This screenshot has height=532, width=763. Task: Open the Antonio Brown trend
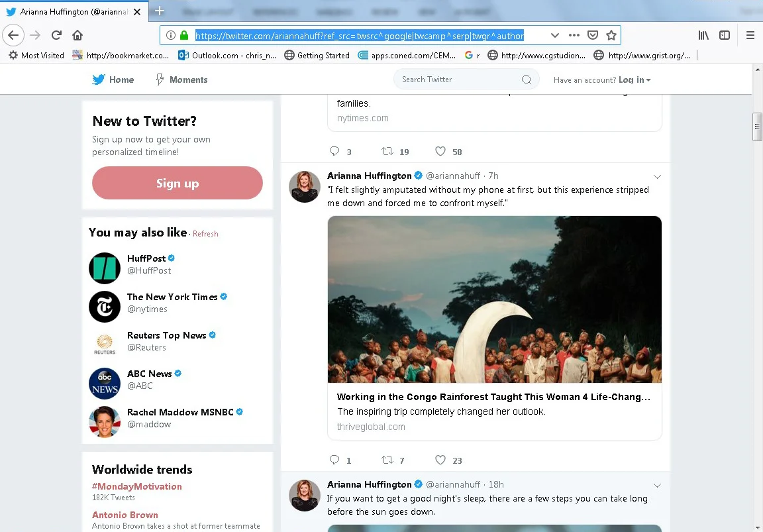(125, 515)
